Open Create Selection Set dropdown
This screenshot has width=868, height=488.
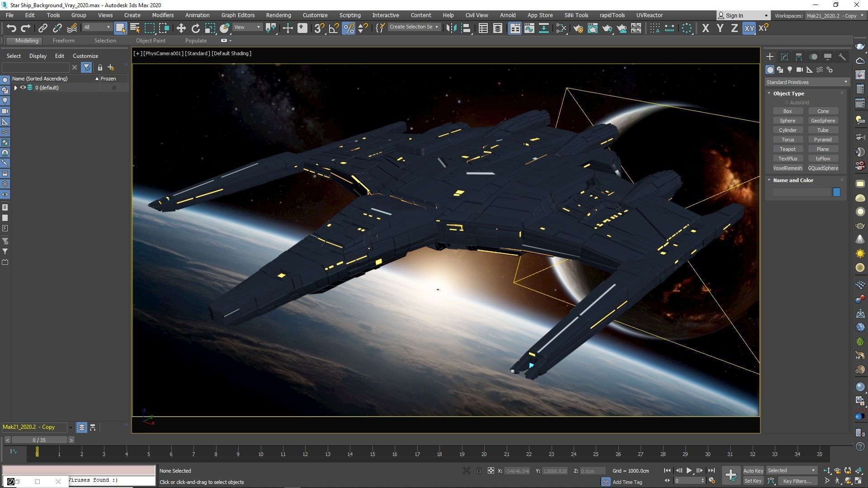click(414, 27)
